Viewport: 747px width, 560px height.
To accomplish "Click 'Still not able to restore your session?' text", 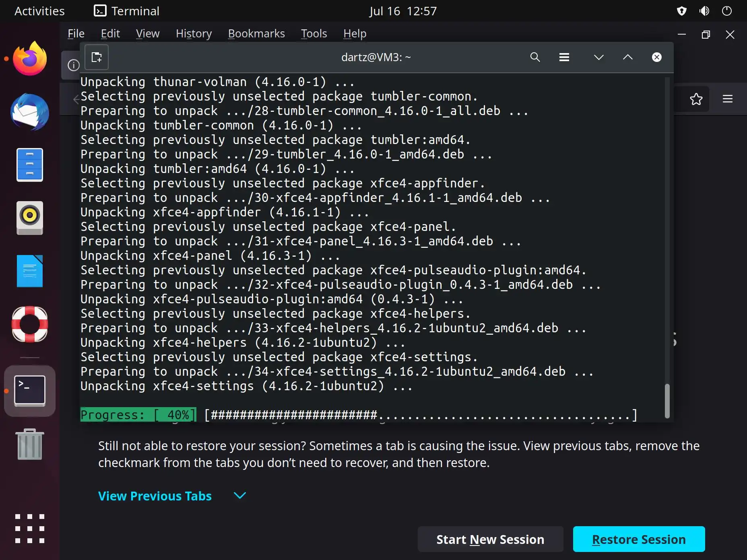I will coord(202,446).
